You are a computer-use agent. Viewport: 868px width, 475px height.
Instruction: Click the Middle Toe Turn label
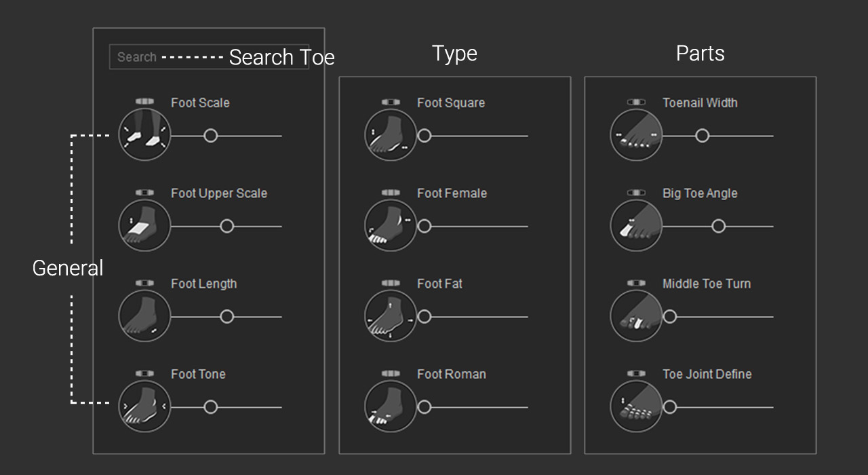tap(706, 284)
